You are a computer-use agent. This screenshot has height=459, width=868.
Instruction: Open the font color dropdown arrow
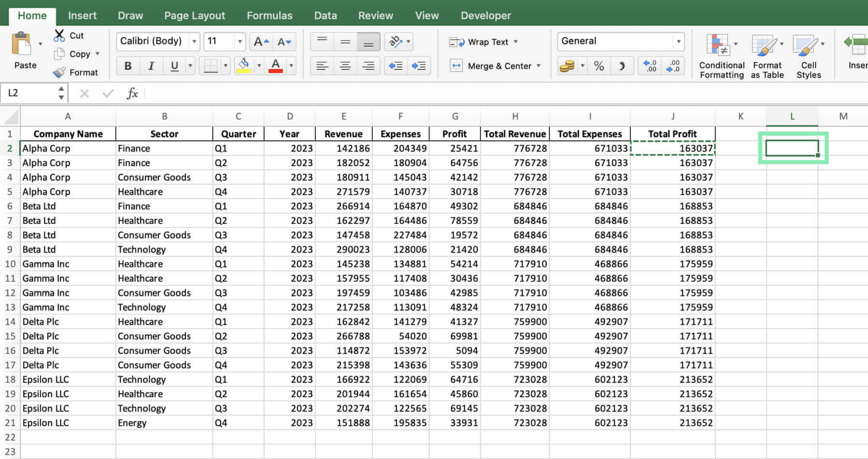(291, 66)
